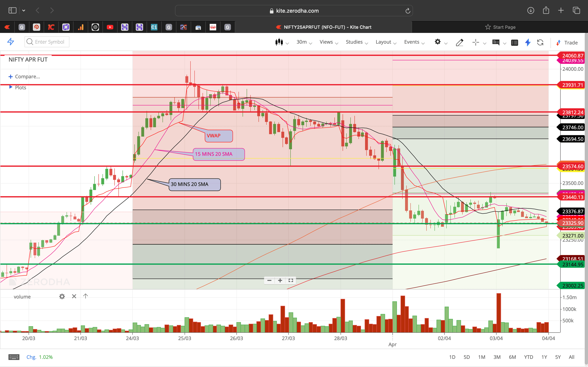Viewport: 588px width, 367px height.
Task: Click the instant order lightning icon
Action: click(528, 43)
